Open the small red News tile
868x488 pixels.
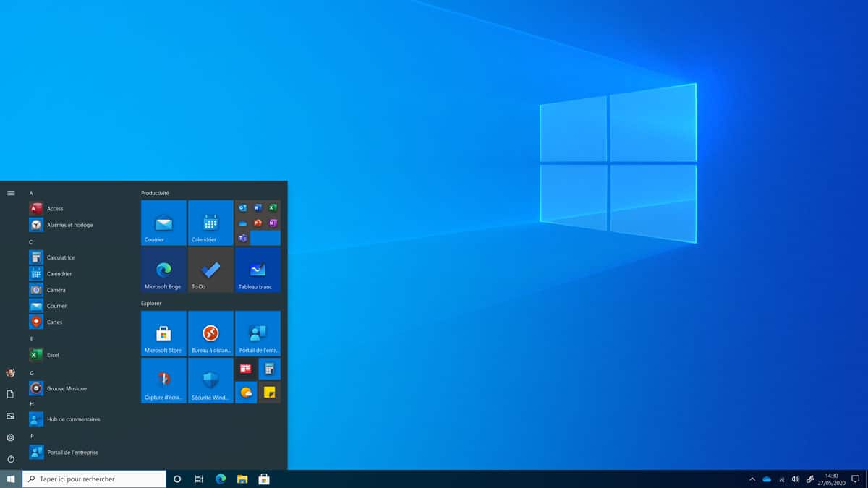pyautogui.click(x=246, y=369)
